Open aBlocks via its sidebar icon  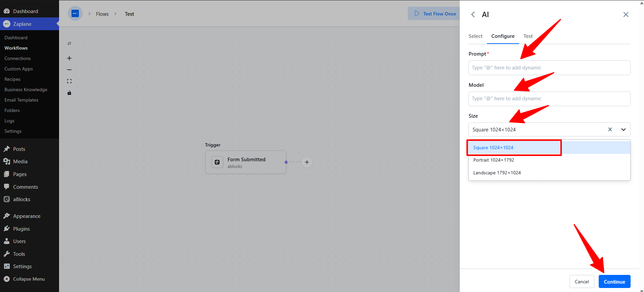coord(7,199)
